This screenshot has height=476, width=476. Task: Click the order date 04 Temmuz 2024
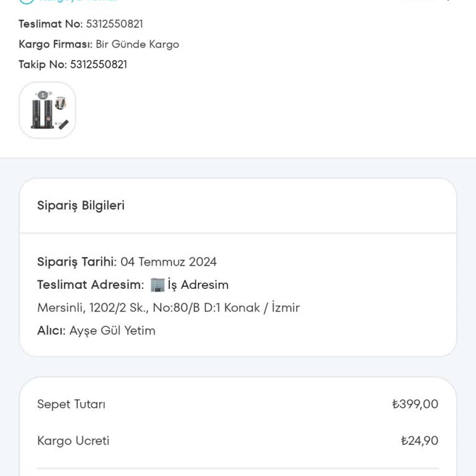tap(169, 262)
